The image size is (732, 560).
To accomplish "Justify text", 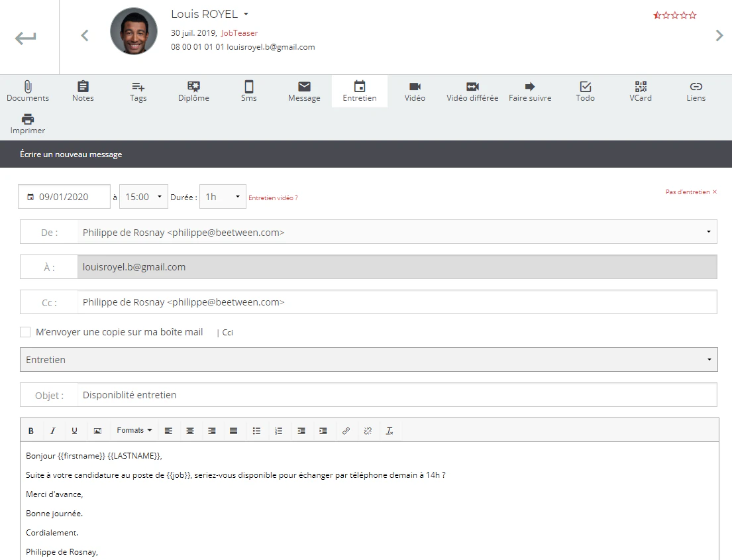I will (x=233, y=431).
